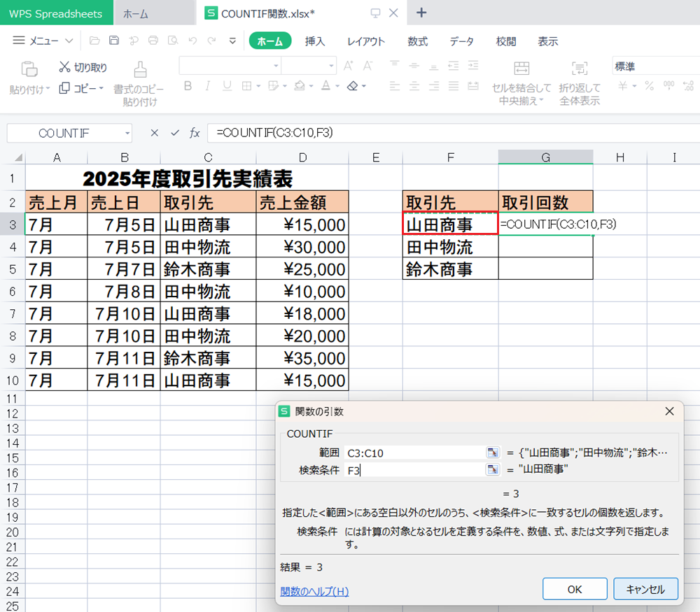Viewport: 700px width, 612px height.
Task: Toggle Underline formatting
Action: [227, 85]
